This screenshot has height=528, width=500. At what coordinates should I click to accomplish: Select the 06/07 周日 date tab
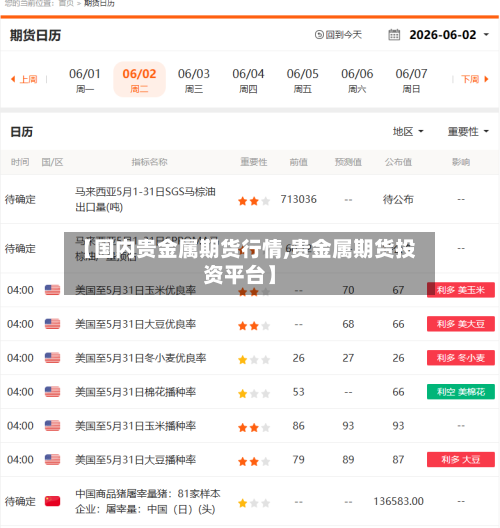pos(411,80)
